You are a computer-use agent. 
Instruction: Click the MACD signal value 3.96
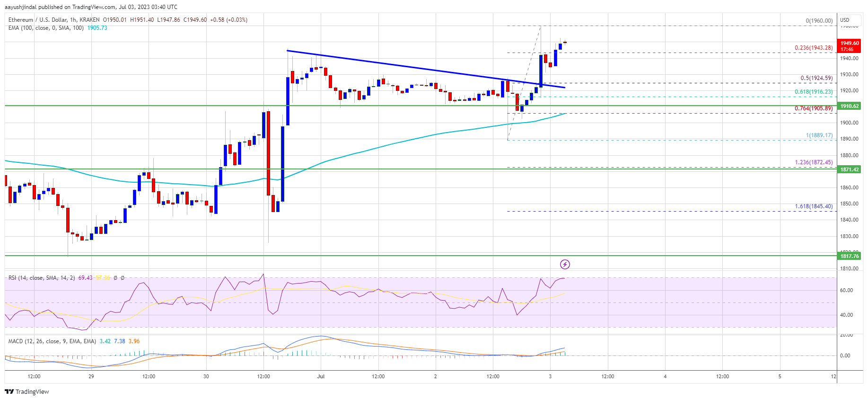[x=134, y=341]
